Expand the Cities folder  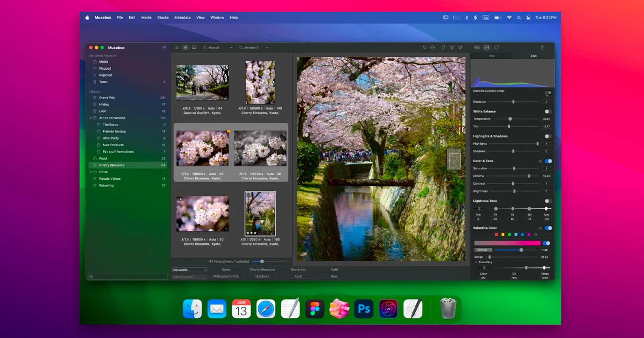click(91, 172)
